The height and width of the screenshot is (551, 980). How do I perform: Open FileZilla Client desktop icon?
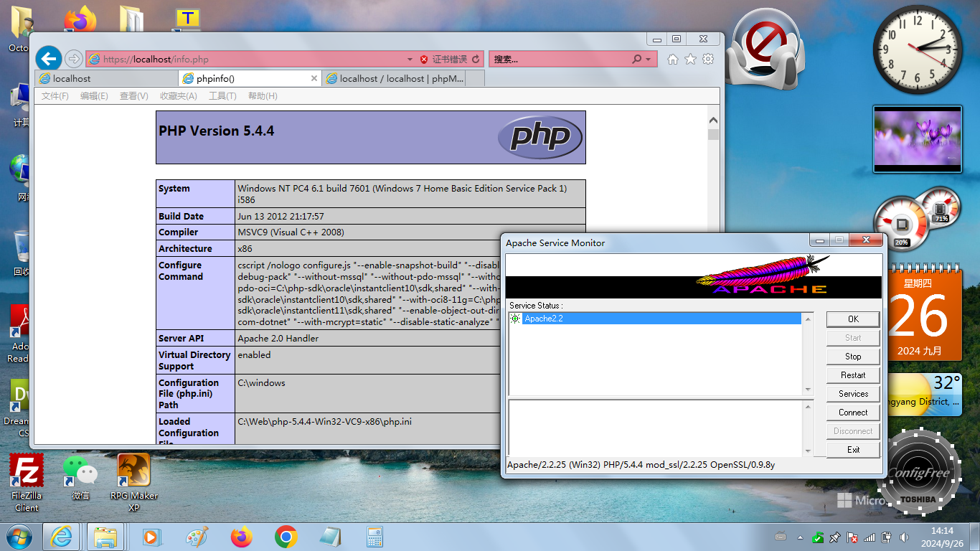[27, 482]
